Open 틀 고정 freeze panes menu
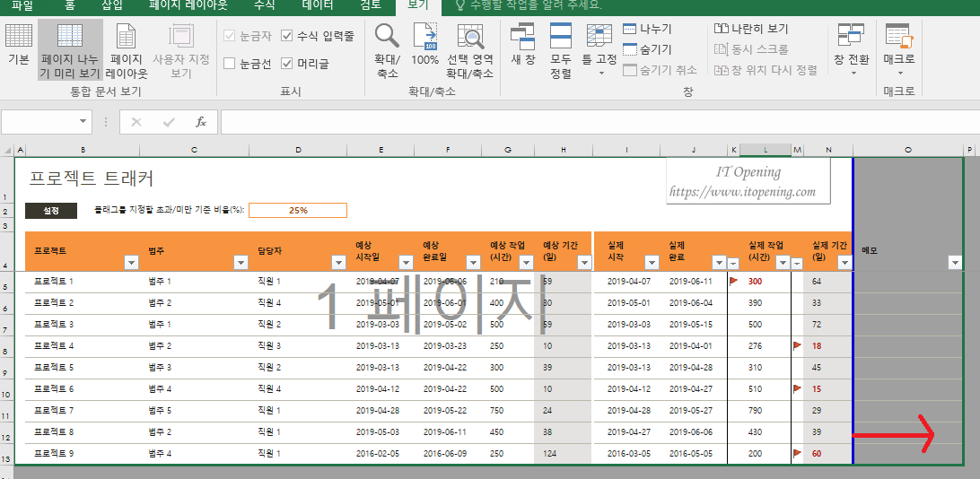Viewport: 980px width, 479px height. point(599,50)
